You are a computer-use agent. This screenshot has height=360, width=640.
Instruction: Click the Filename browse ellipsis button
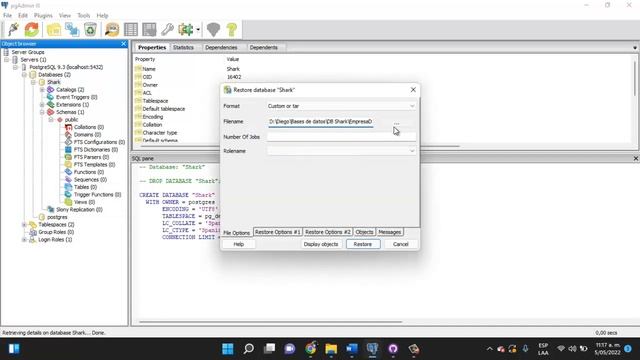(396, 123)
